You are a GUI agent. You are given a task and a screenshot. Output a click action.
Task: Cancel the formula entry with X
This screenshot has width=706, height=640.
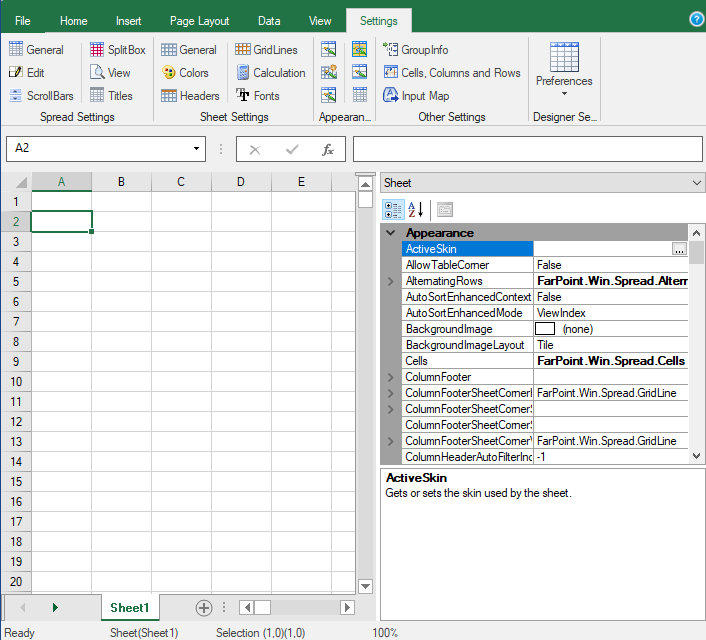[x=255, y=150]
